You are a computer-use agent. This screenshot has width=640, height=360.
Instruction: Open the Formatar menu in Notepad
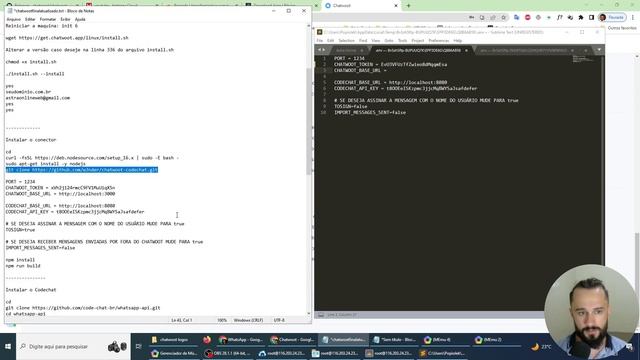pyautogui.click(x=48, y=19)
